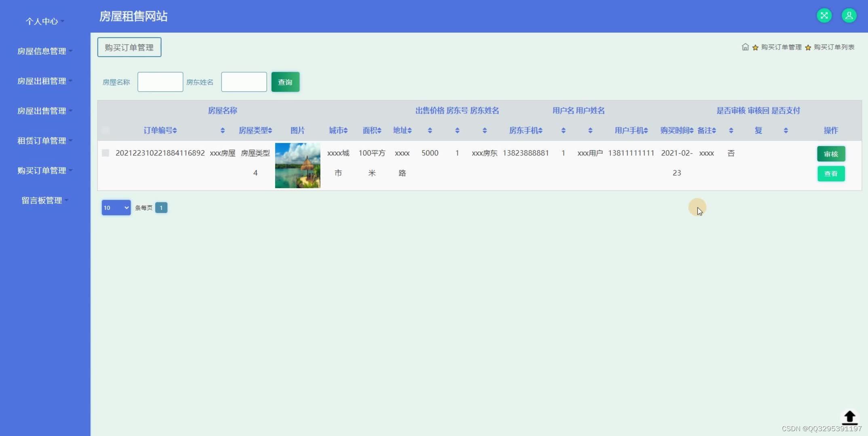Open the user profile icon in header
This screenshot has width=868, height=436.
coord(849,16)
